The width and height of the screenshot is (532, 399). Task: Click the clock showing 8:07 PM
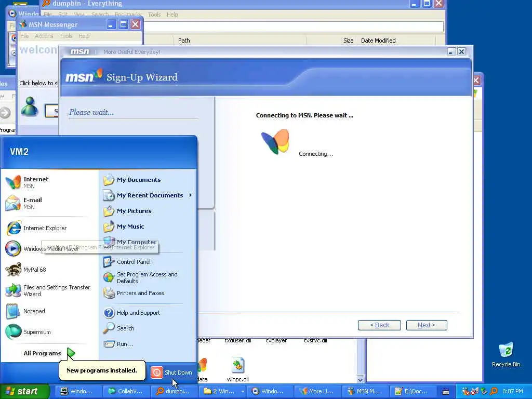[513, 391]
